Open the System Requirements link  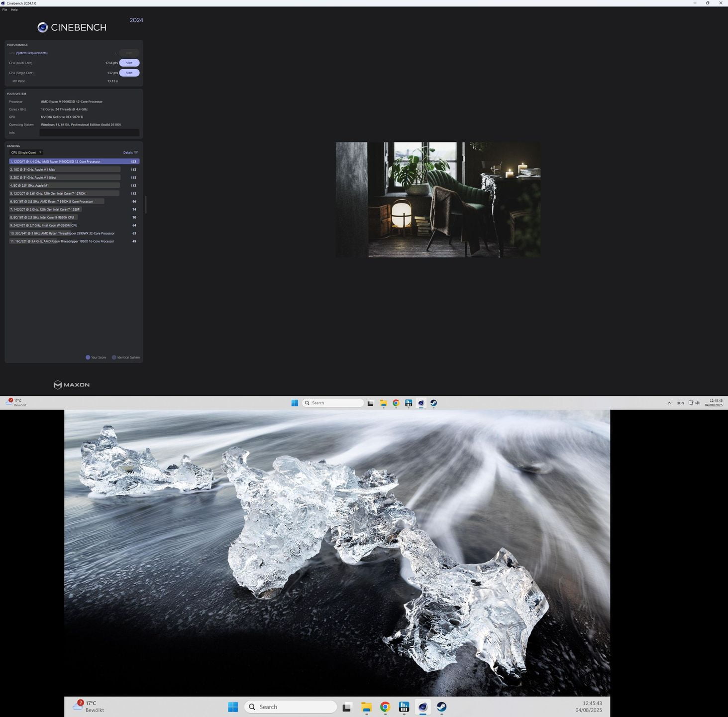click(32, 53)
